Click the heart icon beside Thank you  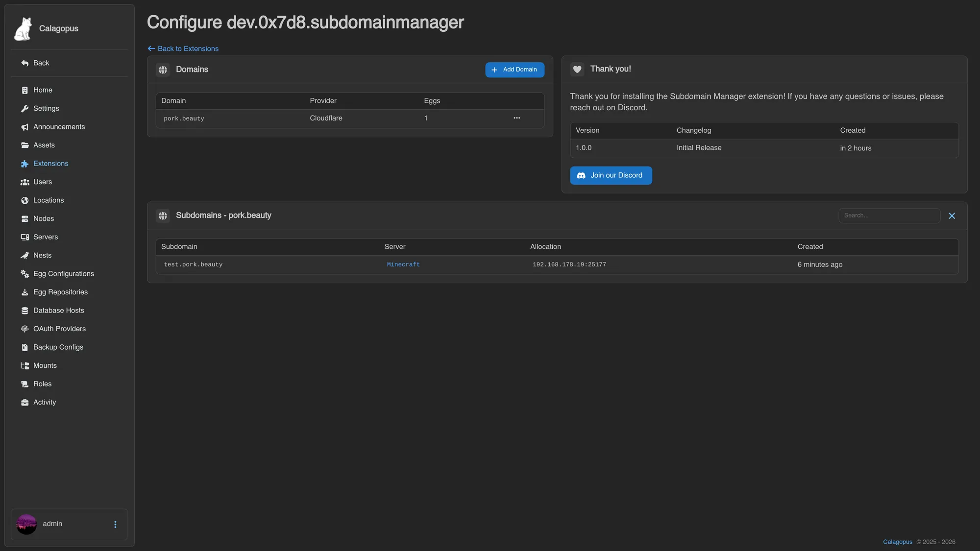[577, 69]
